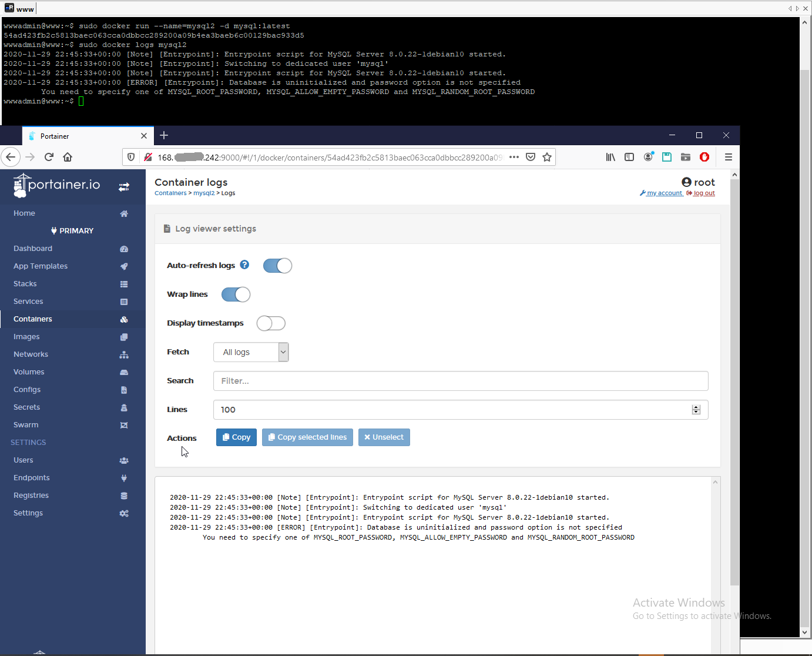The width and height of the screenshot is (812, 656).
Task: Click the Copy selected lines button
Action: coord(307,437)
